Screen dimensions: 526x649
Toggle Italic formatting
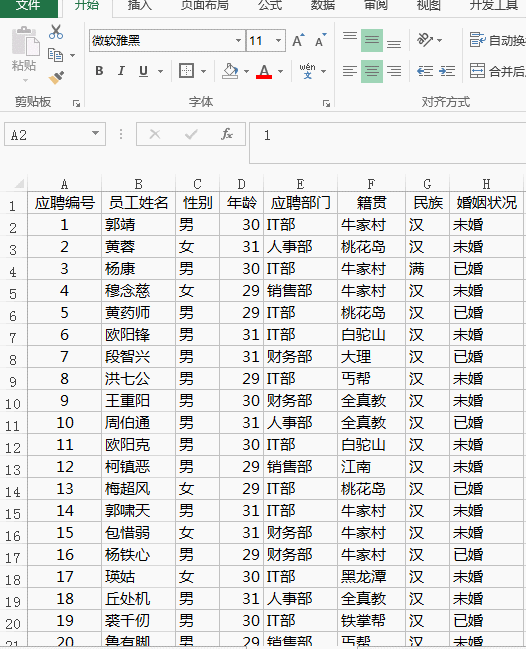pos(121,71)
